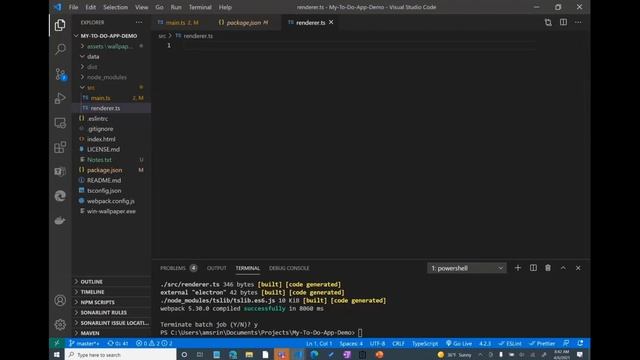
Task: Open the Source Control view
Action: click(60, 74)
